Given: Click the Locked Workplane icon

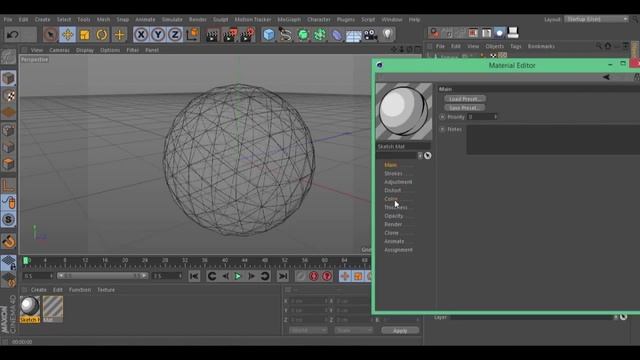Looking at the screenshot, I should click(x=8, y=263).
